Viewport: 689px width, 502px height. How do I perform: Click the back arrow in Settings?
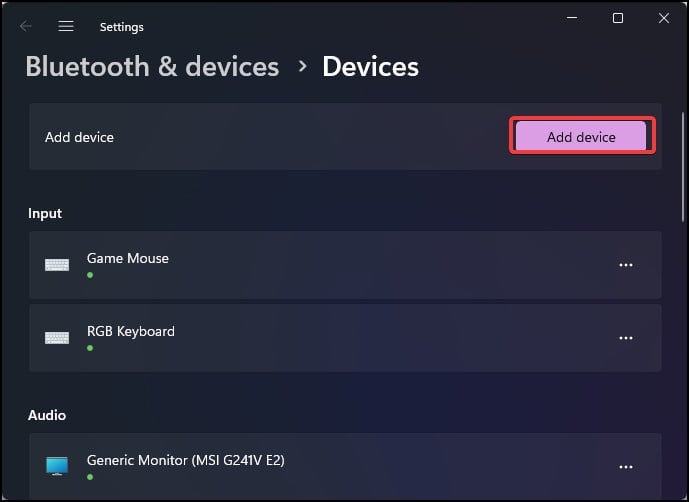tap(26, 27)
